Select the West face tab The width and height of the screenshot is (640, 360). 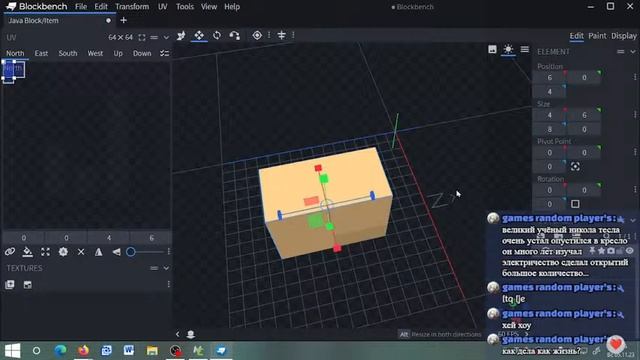tap(95, 53)
